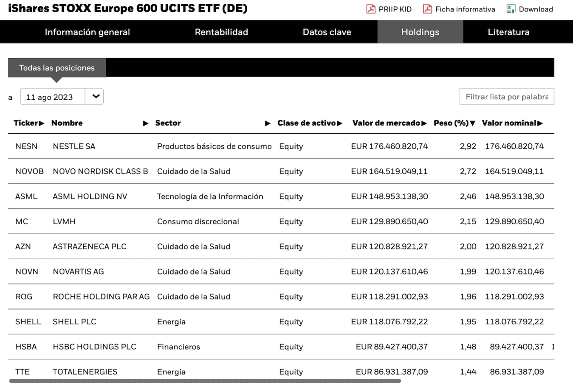Sort by Clase de activo arrow

pos(340,123)
